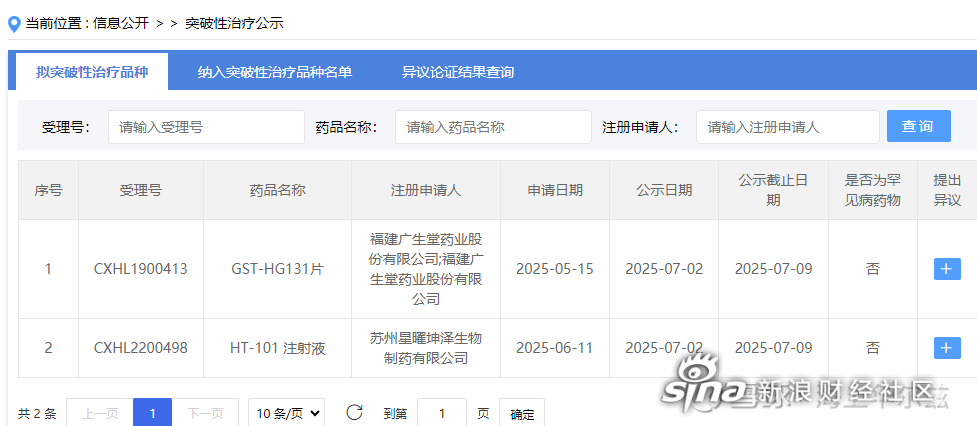Screen dimensions: 977x426
Task: Click the 确定 button in pagination
Action: pyautogui.click(x=522, y=414)
